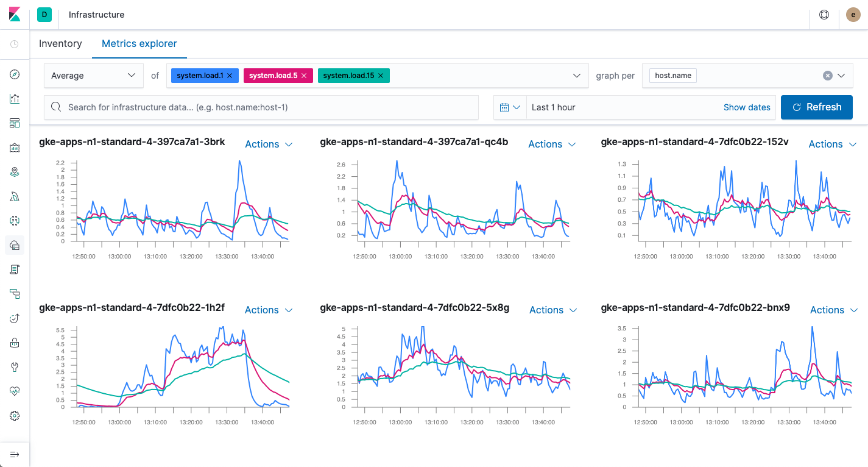
Task: Open the Visualize app from the sidebar
Action: pyautogui.click(x=15, y=98)
